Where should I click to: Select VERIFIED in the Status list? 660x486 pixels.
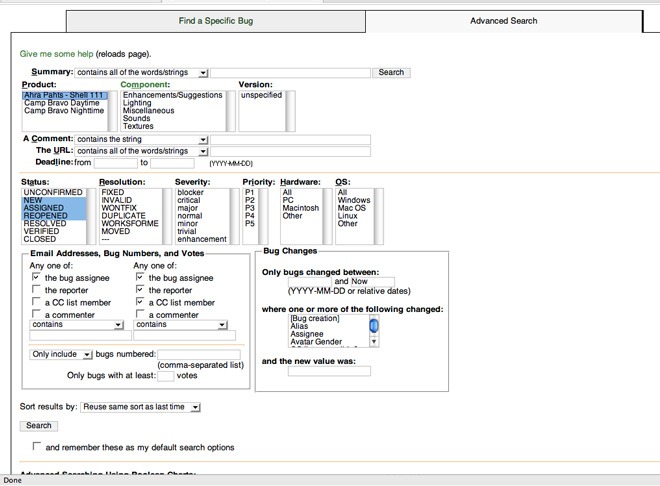[x=41, y=231]
